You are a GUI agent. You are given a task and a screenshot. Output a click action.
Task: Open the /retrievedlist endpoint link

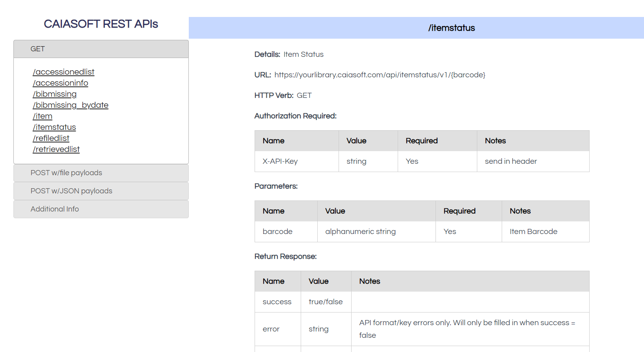pyautogui.click(x=56, y=149)
